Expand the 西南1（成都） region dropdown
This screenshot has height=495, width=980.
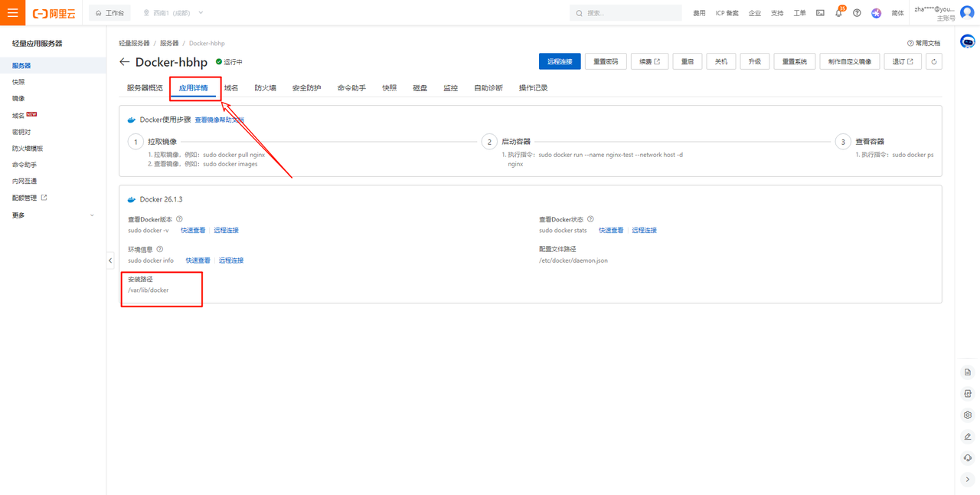(173, 13)
